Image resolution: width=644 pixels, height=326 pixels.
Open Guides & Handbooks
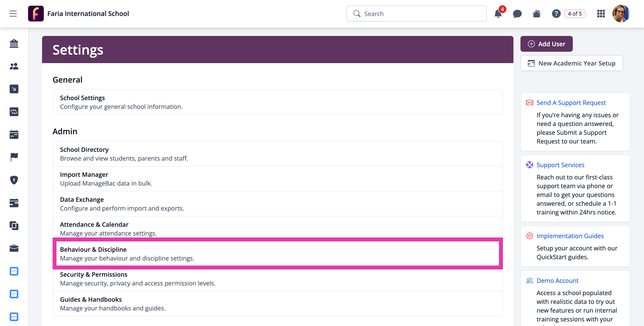tap(278, 304)
